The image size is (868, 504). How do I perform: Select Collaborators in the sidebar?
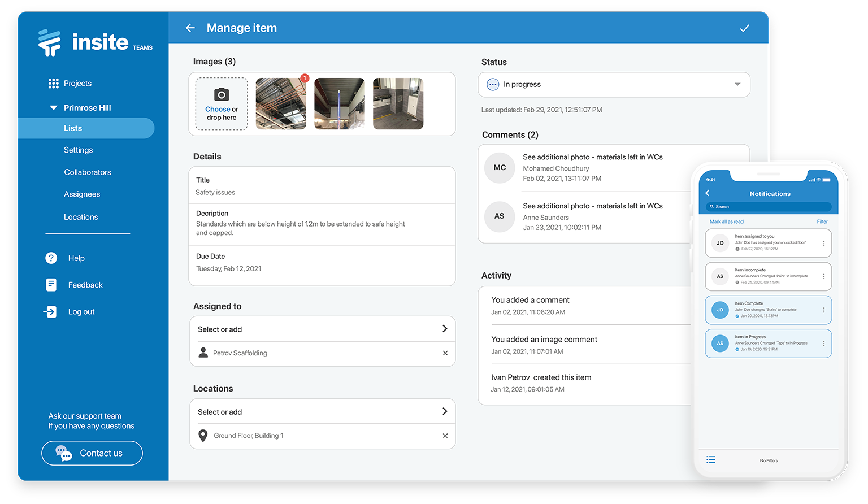(x=88, y=172)
